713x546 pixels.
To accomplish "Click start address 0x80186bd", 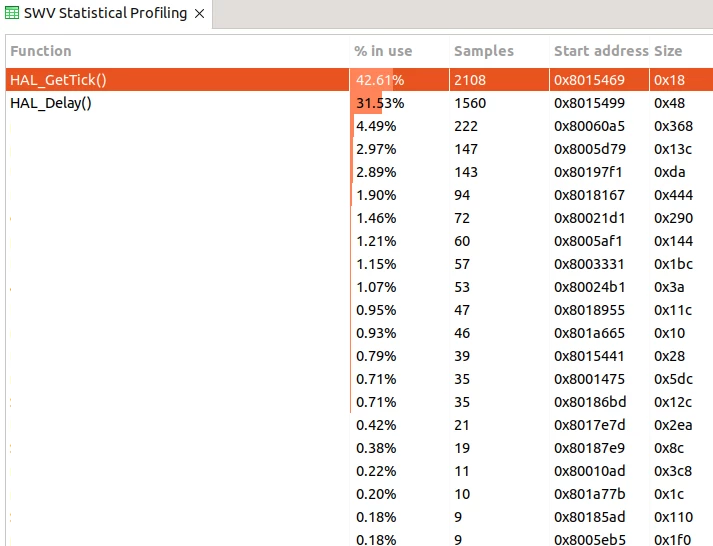I will click(x=590, y=402).
